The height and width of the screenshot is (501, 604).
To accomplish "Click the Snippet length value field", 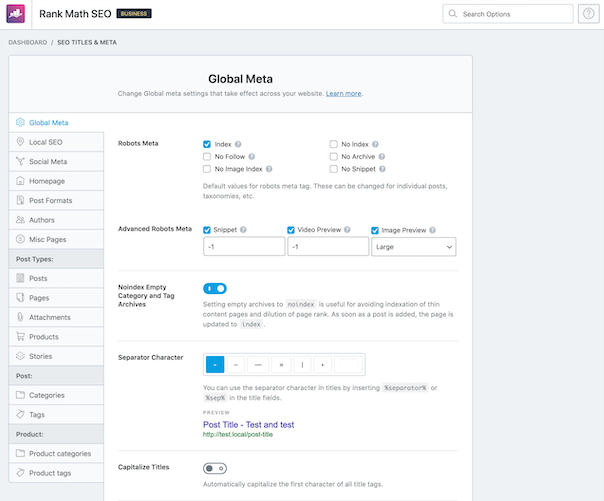I will pos(243,246).
